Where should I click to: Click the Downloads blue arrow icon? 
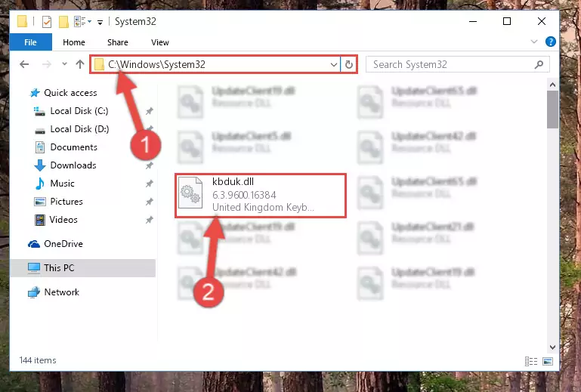tap(40, 165)
